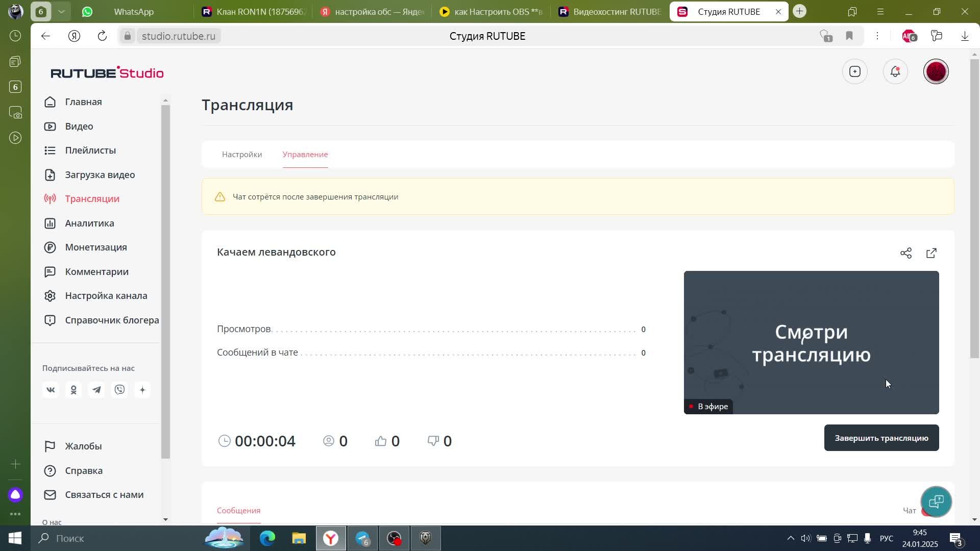Click the studio.rutube.ru address field
Viewport: 980px width, 551px height.
[179, 36]
